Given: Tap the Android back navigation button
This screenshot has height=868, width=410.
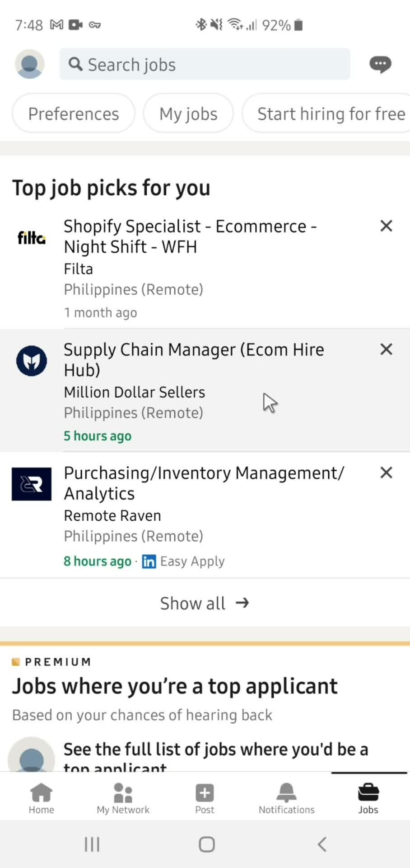Looking at the screenshot, I should 322,844.
